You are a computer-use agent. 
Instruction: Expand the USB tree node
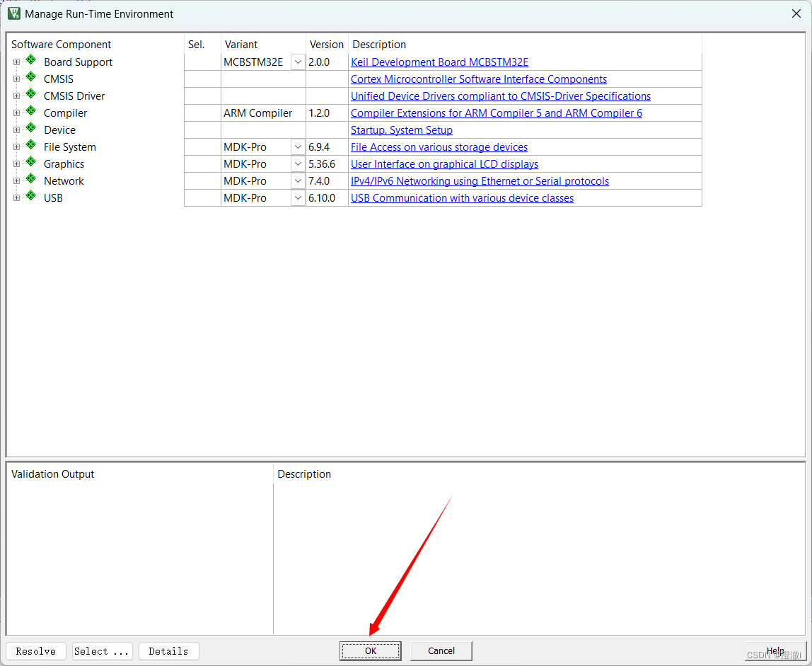click(x=16, y=198)
